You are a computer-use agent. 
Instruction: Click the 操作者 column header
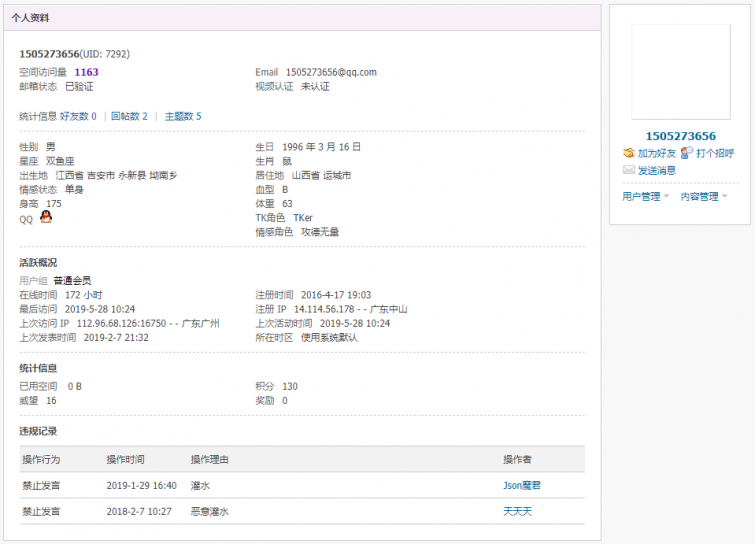pos(517,459)
